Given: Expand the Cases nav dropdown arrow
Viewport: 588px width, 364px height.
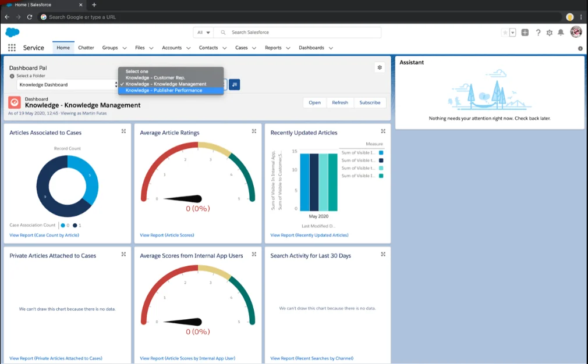Looking at the screenshot, I should (x=254, y=48).
